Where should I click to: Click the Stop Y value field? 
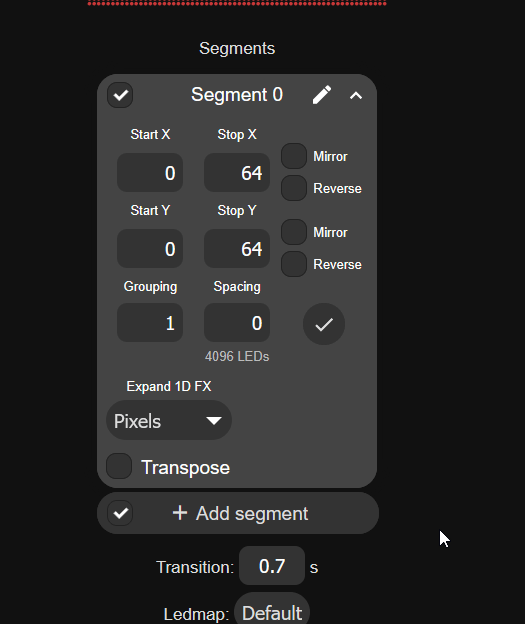[237, 249]
